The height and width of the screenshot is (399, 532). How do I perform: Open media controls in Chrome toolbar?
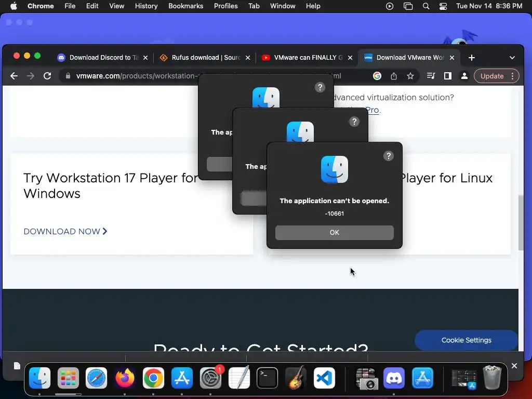[x=431, y=76]
